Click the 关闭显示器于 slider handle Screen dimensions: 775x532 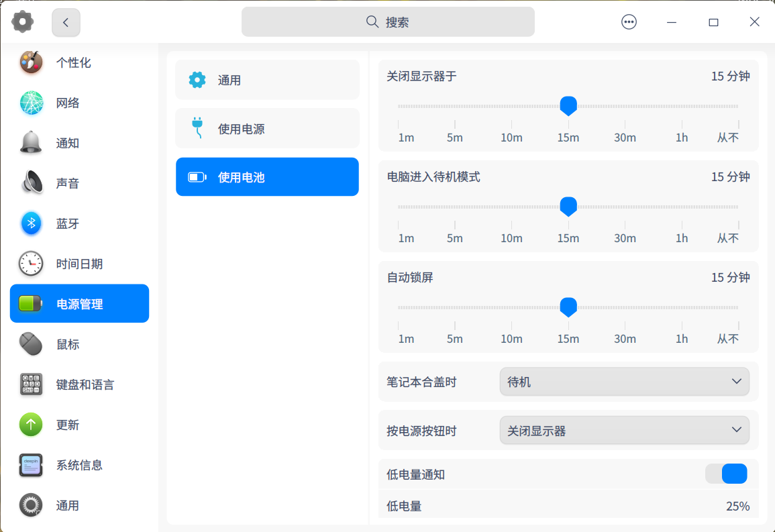coord(568,106)
